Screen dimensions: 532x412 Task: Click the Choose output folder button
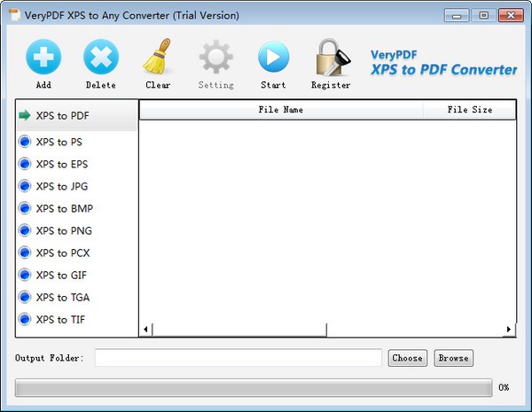point(407,358)
